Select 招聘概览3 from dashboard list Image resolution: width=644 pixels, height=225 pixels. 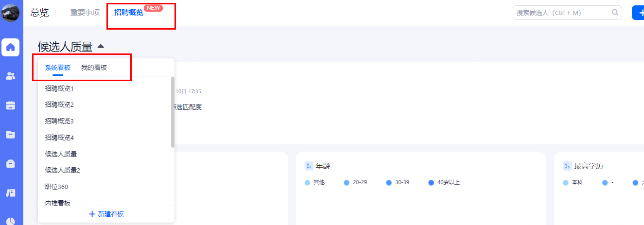point(59,121)
